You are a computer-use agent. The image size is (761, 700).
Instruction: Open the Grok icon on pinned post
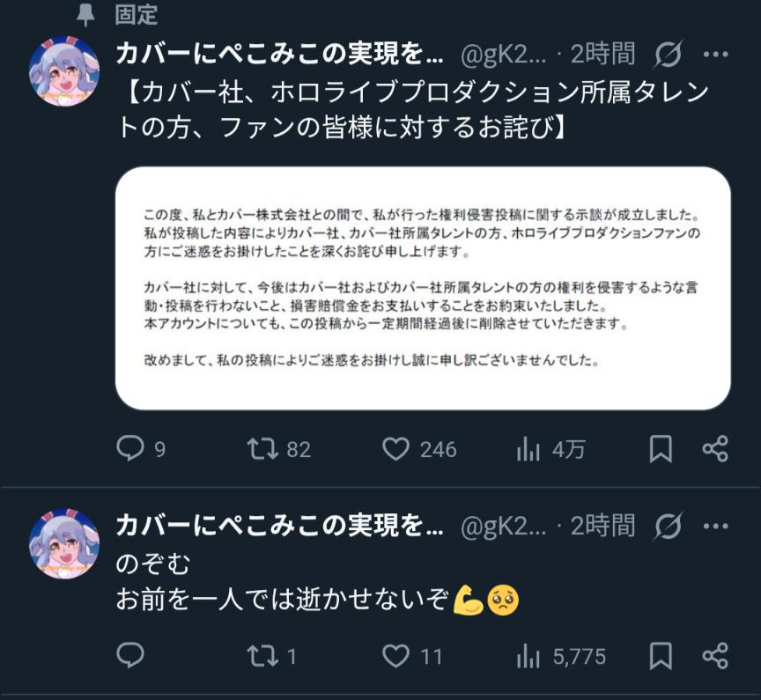click(x=669, y=55)
